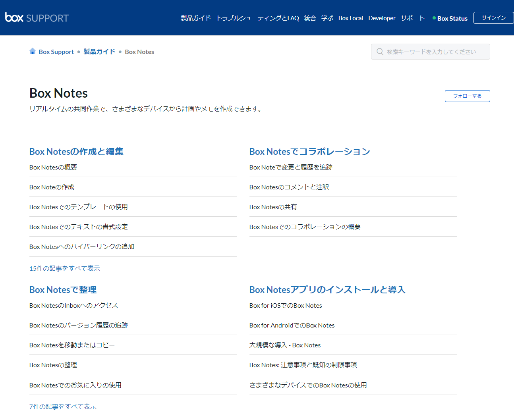This screenshot has height=420, width=514.
Task: Click the Box Support logo
Action: pyautogui.click(x=37, y=17)
